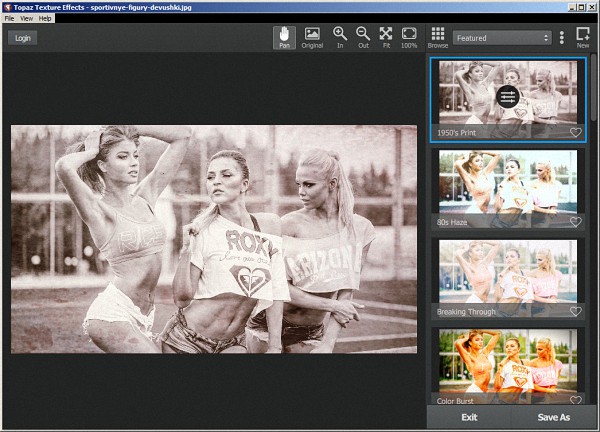Favorite the Breaking Through preset
Viewport: 600px width, 432px height.
pos(575,312)
